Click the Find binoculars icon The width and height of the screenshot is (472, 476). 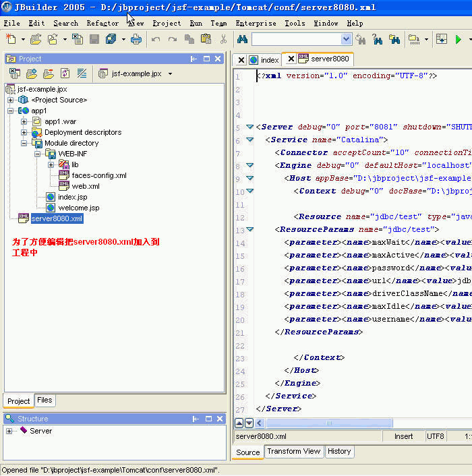tap(242, 39)
